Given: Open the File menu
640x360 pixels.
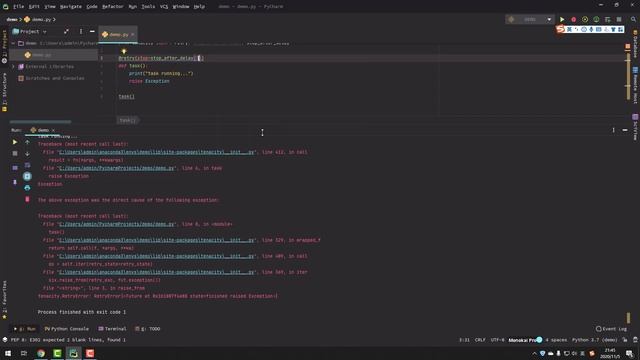Looking at the screenshot, I should pyautogui.click(x=18, y=7).
